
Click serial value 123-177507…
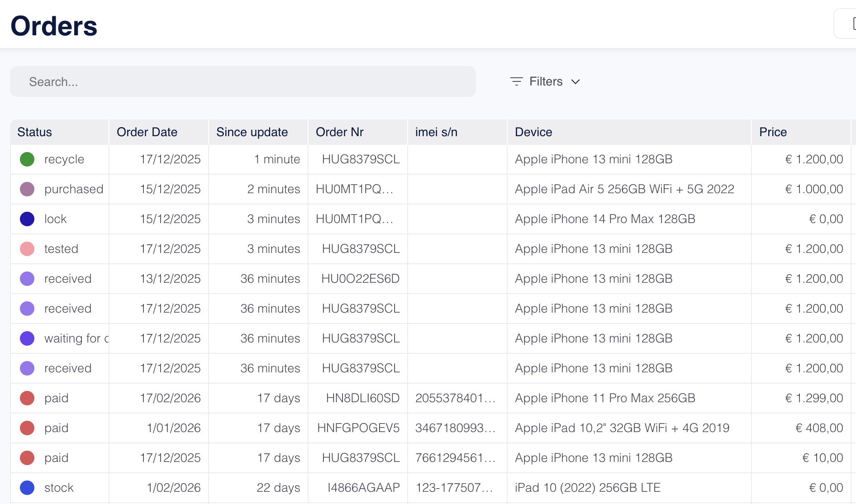[454, 488]
